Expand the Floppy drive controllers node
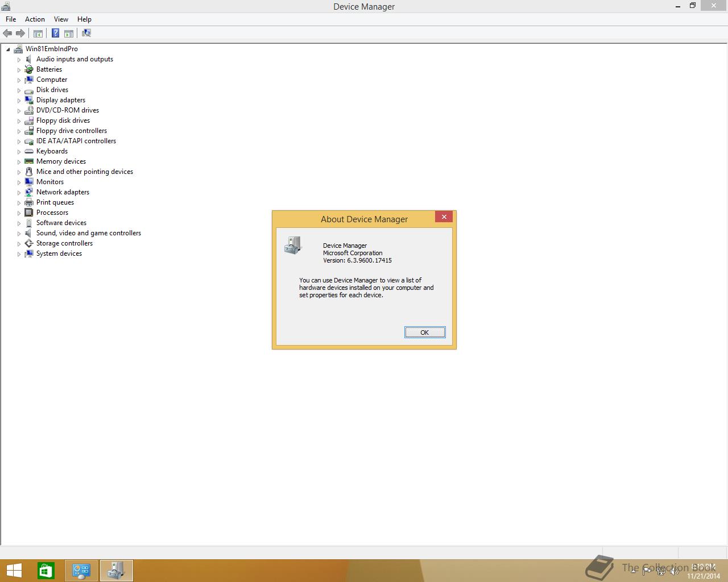The image size is (728, 582). tap(19, 131)
